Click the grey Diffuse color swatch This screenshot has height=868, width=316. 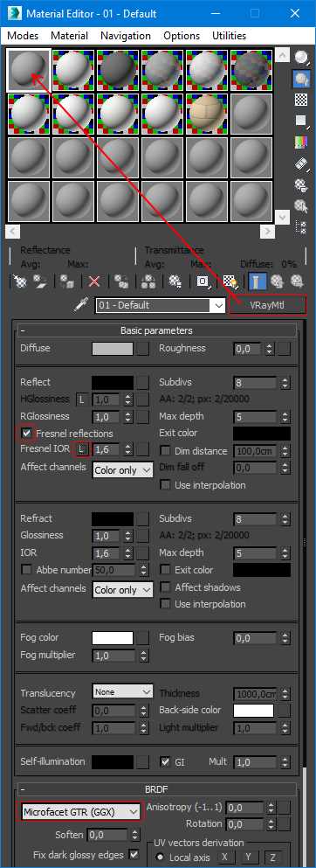pos(113,349)
